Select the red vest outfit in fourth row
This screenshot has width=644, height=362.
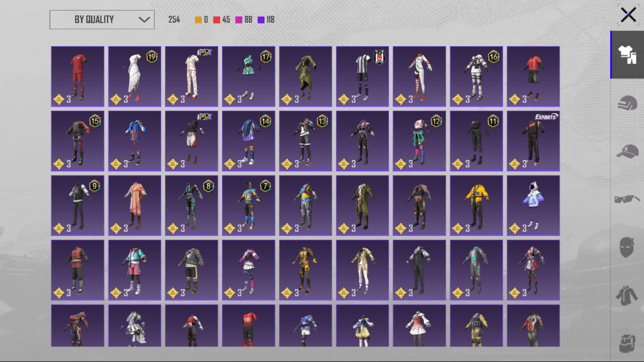(x=77, y=270)
